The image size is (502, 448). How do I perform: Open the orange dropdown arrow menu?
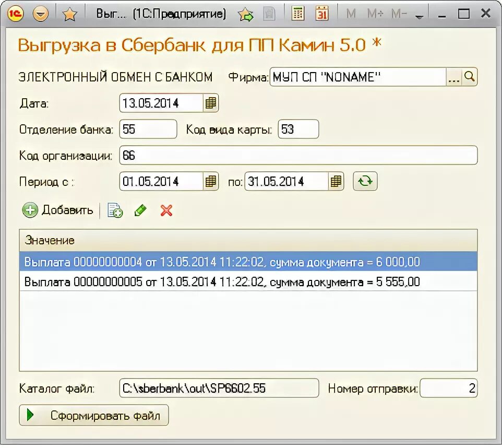coord(41,14)
